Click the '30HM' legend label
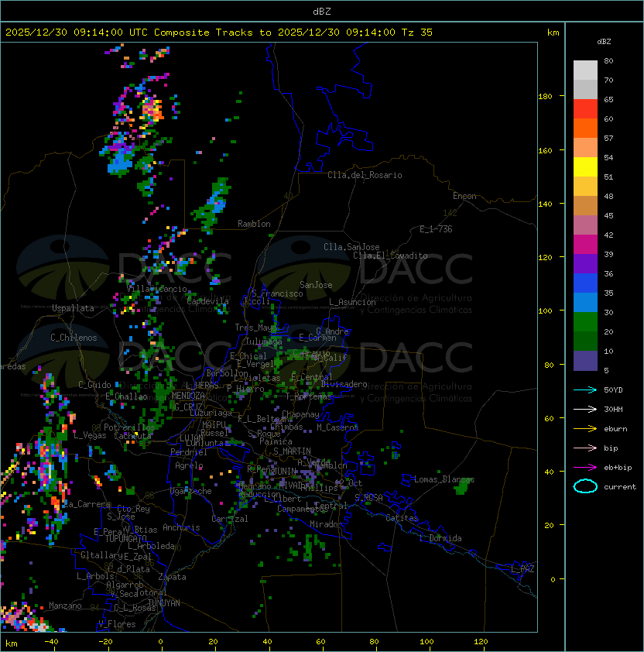 click(x=613, y=410)
